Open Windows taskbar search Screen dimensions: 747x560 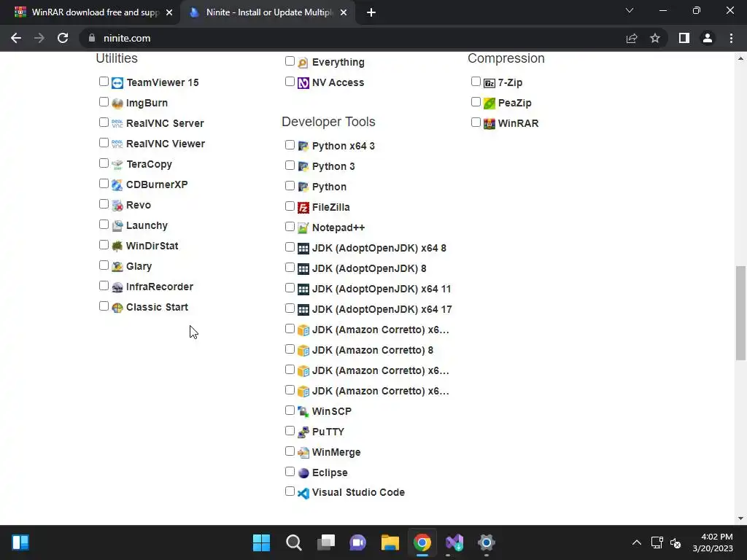[x=293, y=542]
